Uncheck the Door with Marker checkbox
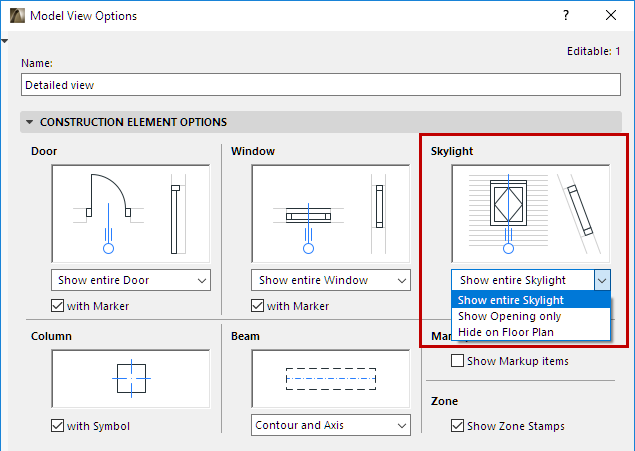 point(58,306)
